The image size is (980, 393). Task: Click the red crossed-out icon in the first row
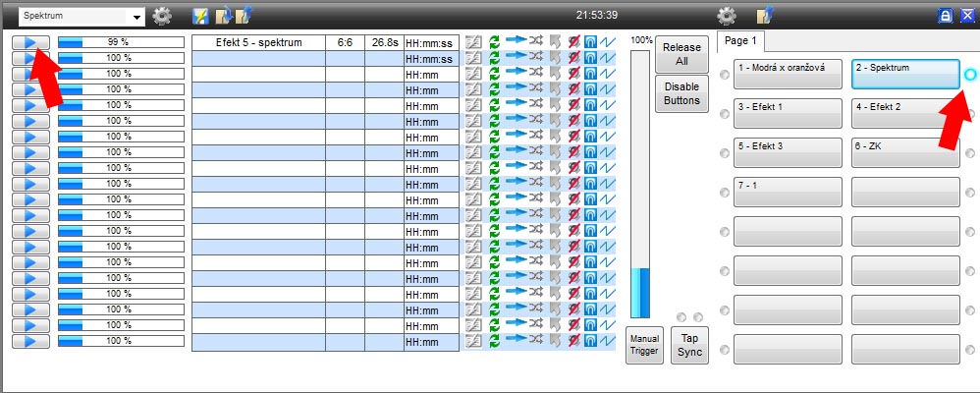(x=573, y=42)
